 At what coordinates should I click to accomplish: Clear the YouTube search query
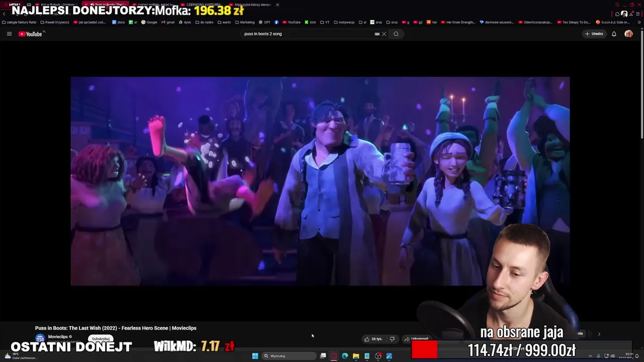tap(384, 34)
